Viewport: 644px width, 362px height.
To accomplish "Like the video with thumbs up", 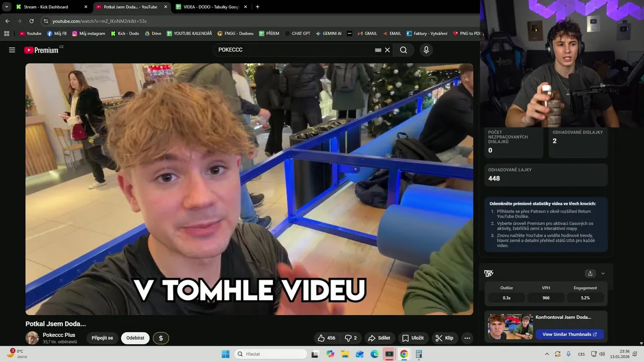I will click(x=326, y=338).
